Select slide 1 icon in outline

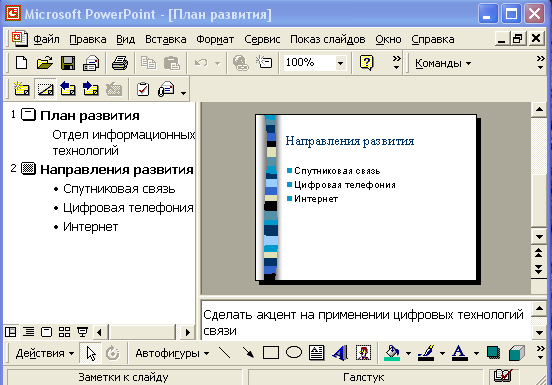tap(28, 115)
